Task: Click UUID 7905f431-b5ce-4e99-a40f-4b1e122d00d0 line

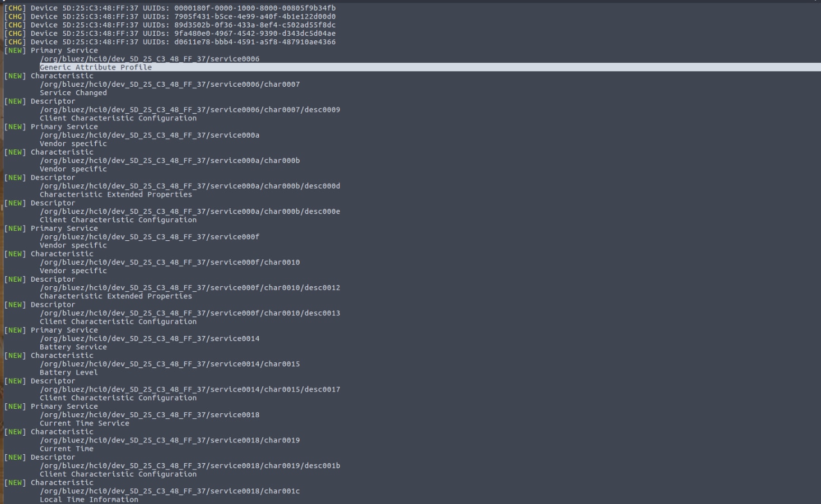Action: (170, 16)
